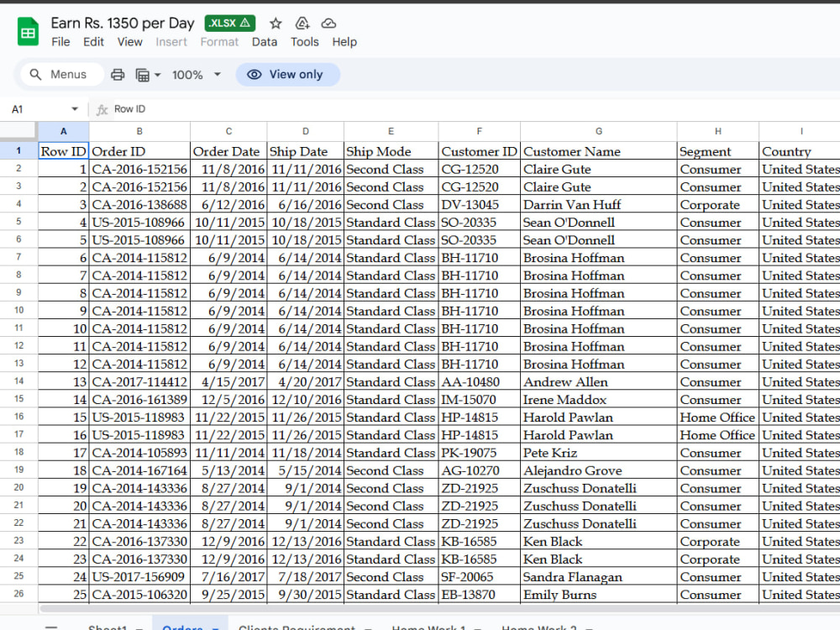Click cell Darrin Van Huff
Viewport: 840px width, 630px height.
tap(598, 205)
